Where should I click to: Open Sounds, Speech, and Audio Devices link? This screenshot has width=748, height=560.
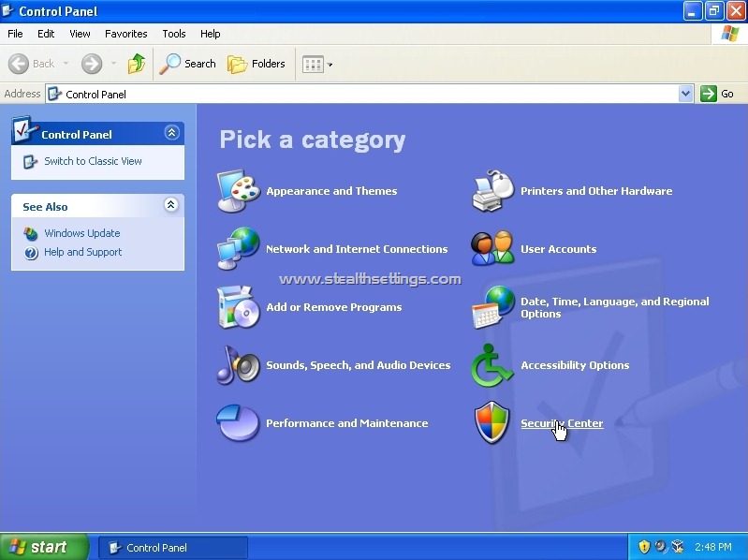[x=359, y=365]
